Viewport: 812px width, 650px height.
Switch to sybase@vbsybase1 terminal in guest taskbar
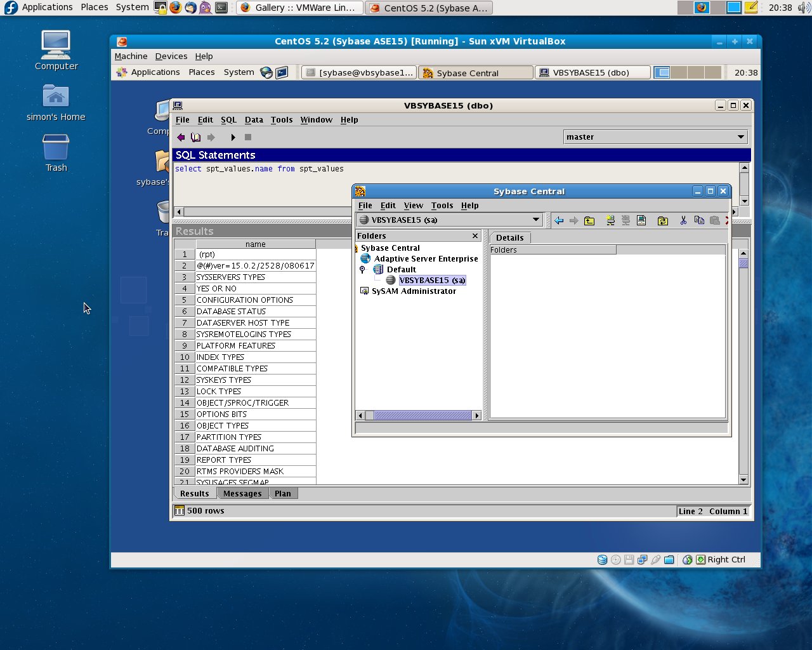tap(360, 73)
